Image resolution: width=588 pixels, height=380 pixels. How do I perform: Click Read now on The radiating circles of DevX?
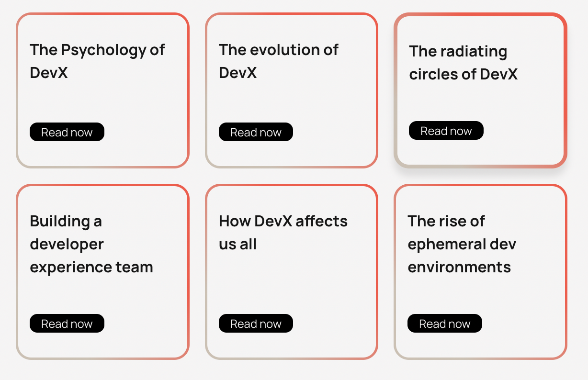pos(446,130)
